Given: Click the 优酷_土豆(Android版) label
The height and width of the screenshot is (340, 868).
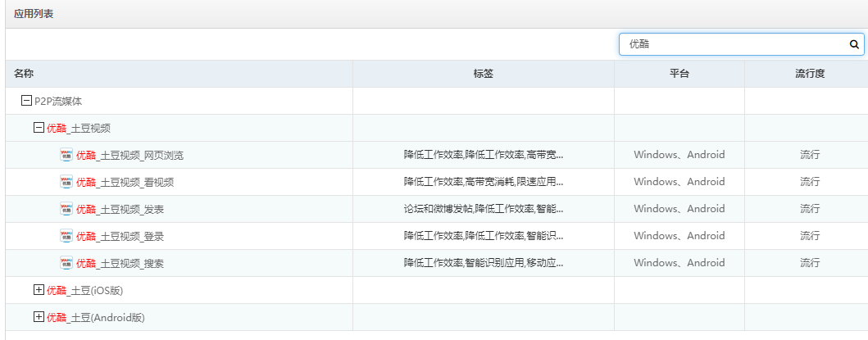Looking at the screenshot, I should pos(96,318).
